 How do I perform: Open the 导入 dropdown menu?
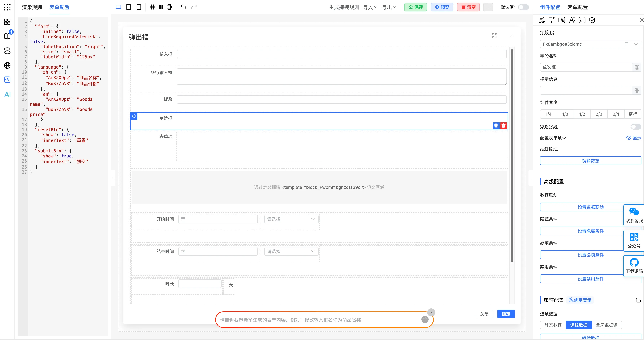(x=370, y=7)
